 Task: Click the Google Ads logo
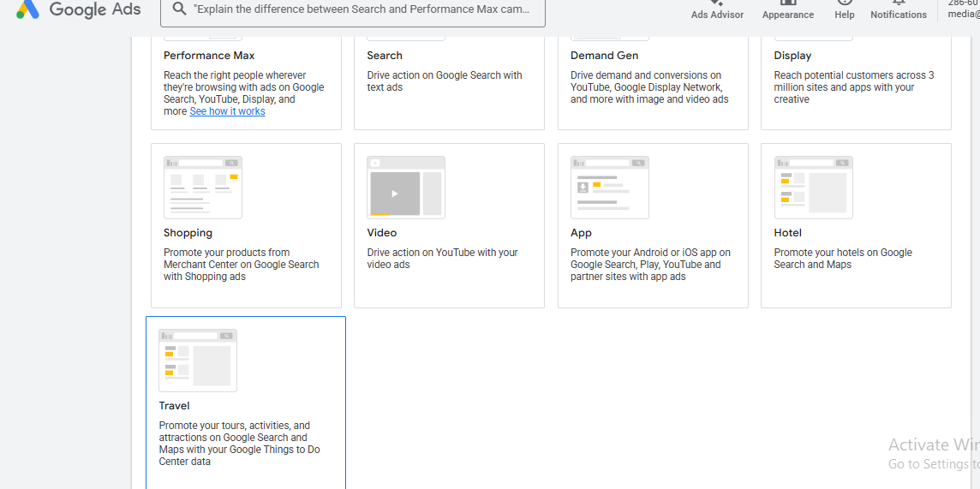[x=79, y=9]
